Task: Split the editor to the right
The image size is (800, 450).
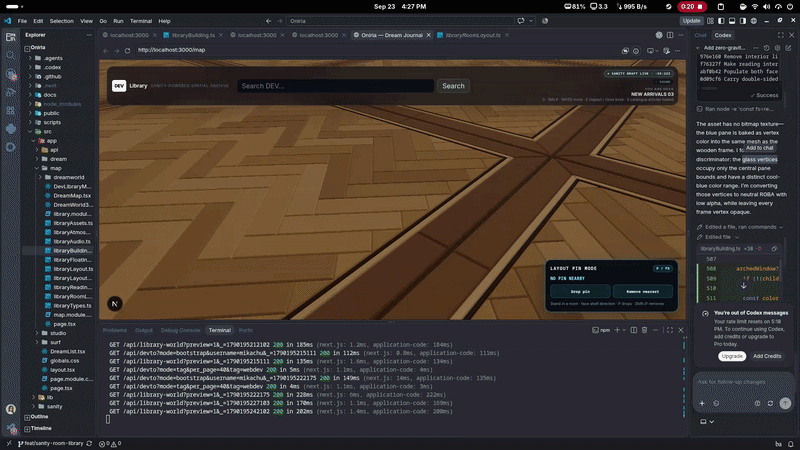Action: [x=670, y=35]
